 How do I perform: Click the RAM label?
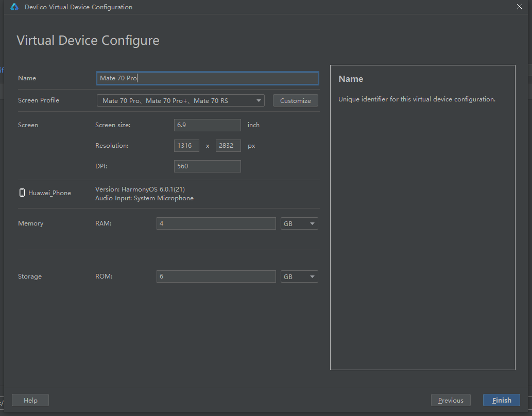[103, 223]
